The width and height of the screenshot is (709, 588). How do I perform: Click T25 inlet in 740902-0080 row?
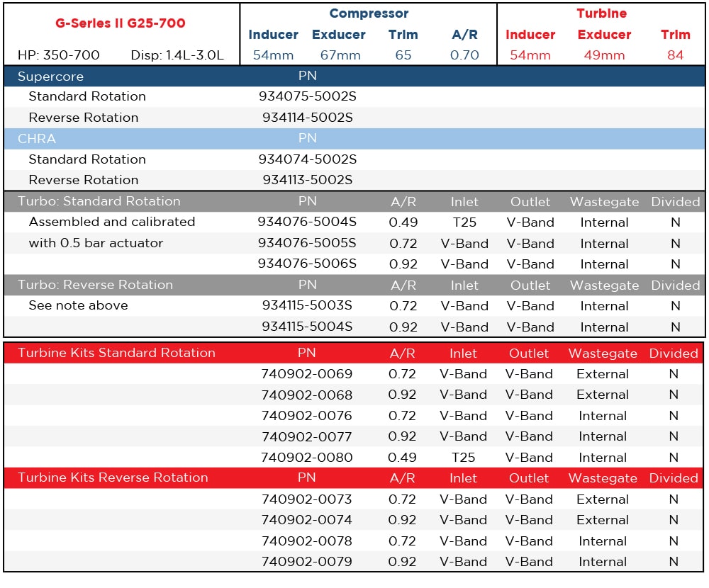point(463,458)
